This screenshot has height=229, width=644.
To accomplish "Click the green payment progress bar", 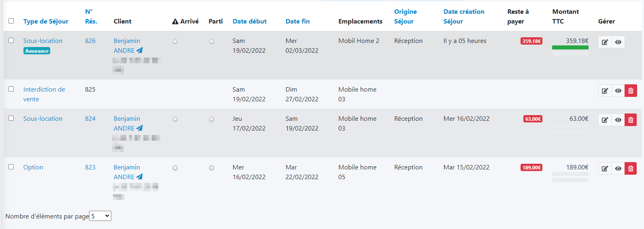I will pyautogui.click(x=570, y=47).
